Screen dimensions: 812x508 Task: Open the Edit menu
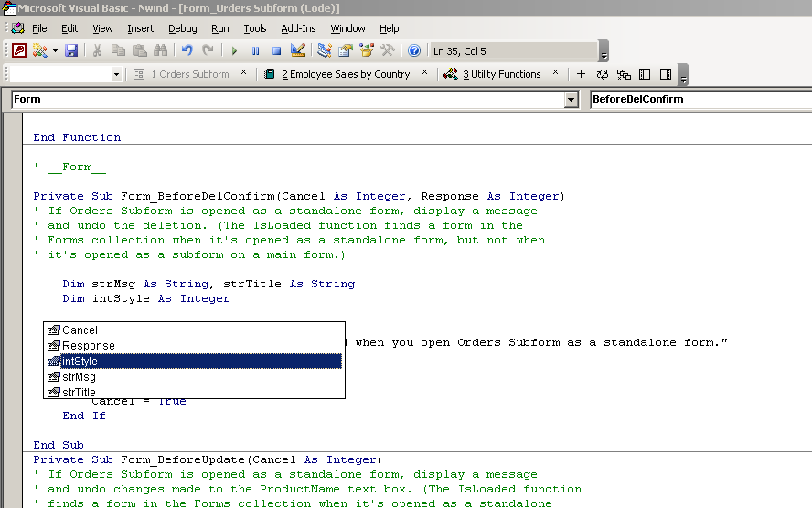click(x=69, y=28)
